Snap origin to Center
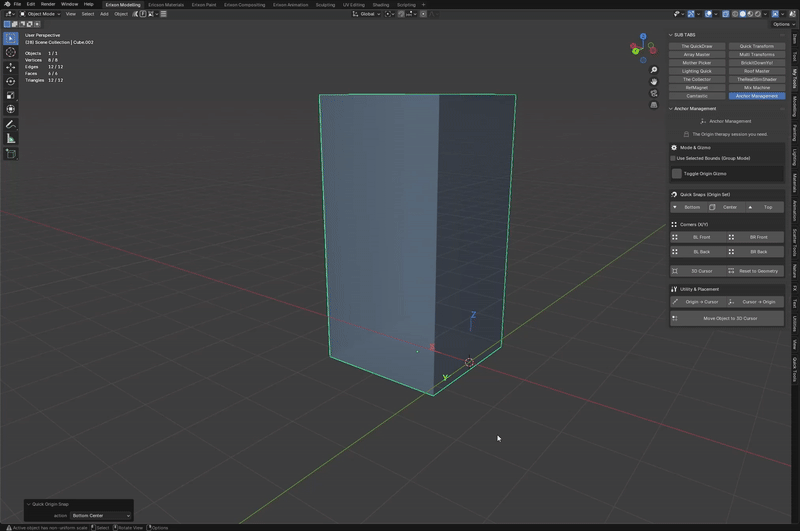 (x=726, y=207)
